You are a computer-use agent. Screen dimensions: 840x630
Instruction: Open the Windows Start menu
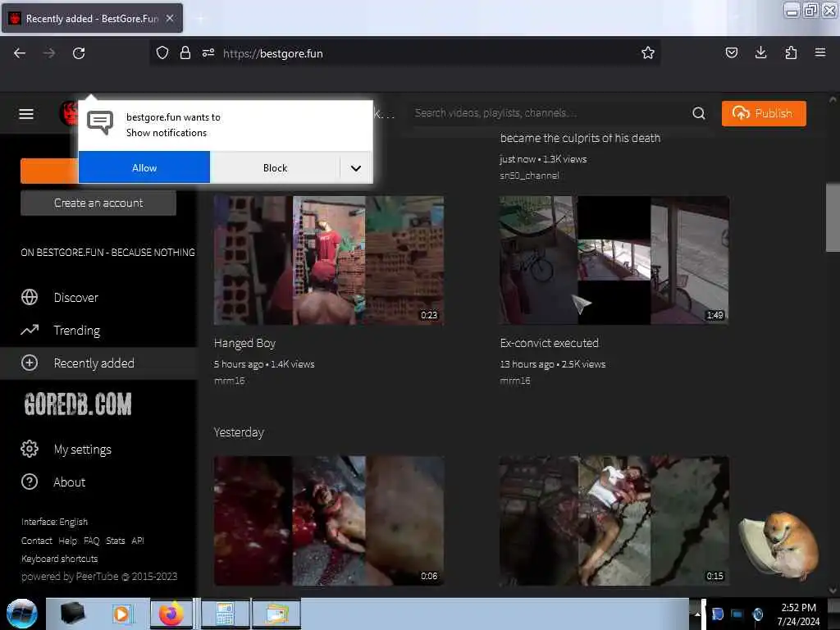22,614
